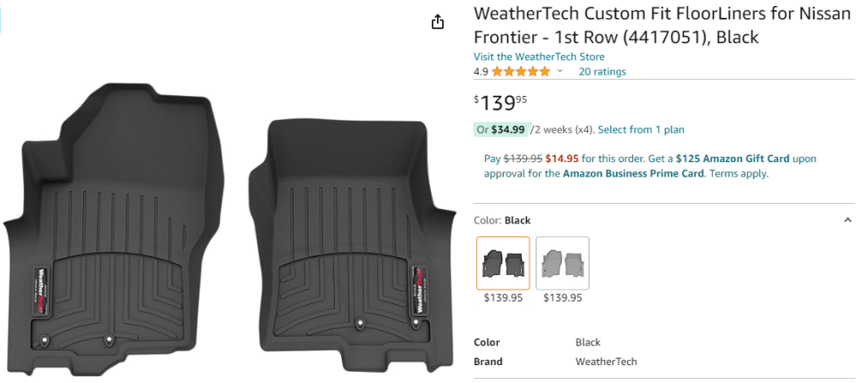Image resolution: width=868 pixels, height=383 pixels.
Task: Click the red $14.95 discounted price
Action: [562, 158]
